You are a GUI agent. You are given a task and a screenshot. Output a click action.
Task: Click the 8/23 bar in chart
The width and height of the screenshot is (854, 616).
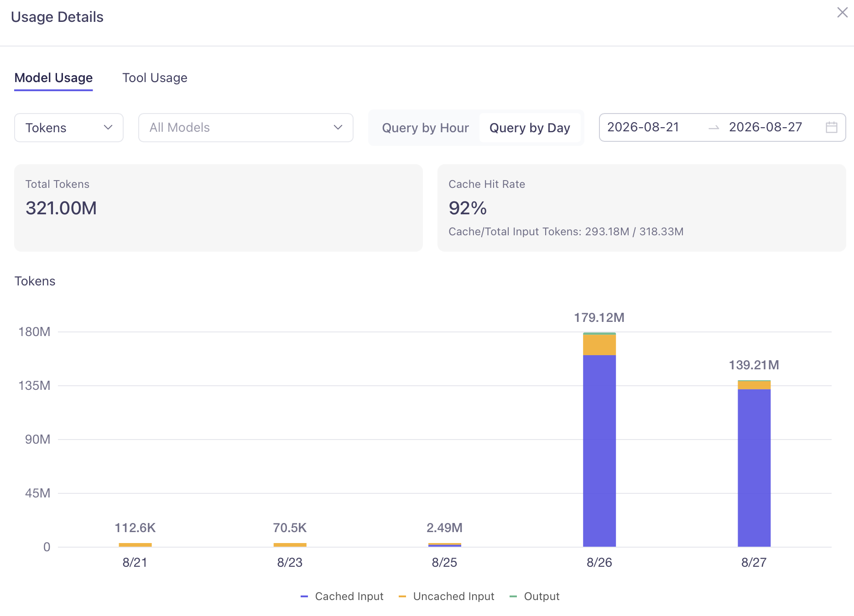[x=290, y=545]
